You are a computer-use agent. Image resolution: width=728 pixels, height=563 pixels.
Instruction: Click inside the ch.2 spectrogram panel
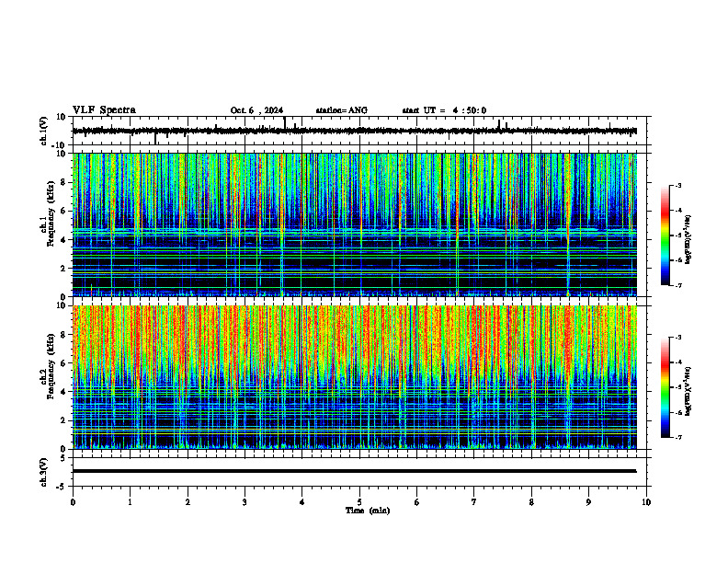(354, 377)
